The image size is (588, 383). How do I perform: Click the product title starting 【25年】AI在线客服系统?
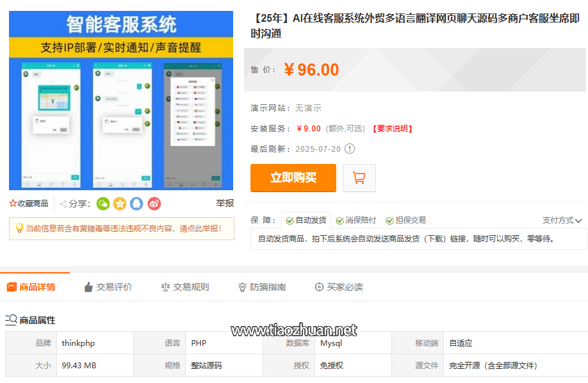(415, 26)
